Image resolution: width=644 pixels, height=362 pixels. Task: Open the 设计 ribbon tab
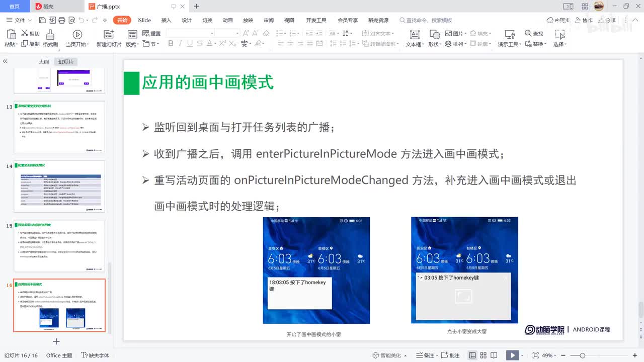(x=187, y=21)
